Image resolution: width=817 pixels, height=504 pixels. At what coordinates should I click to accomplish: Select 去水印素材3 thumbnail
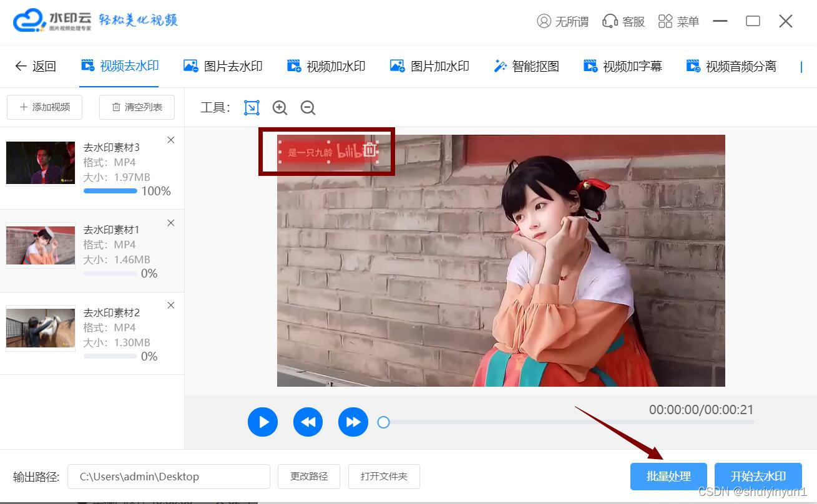click(41, 163)
